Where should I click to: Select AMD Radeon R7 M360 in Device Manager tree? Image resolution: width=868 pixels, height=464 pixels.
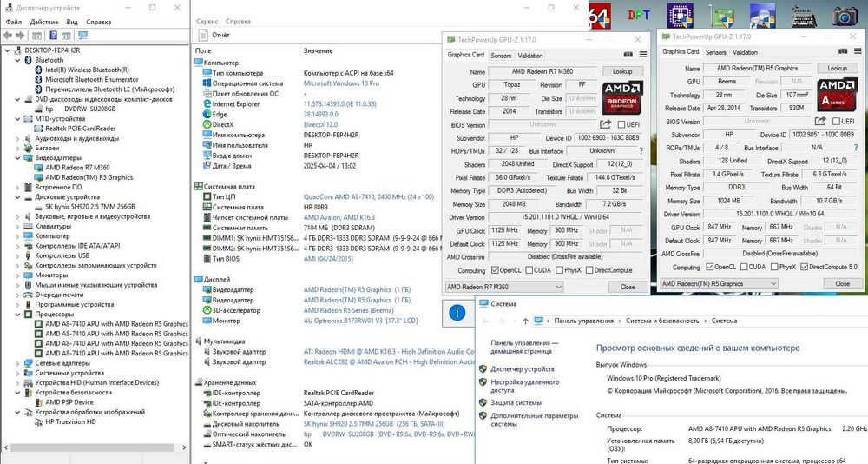(x=77, y=168)
